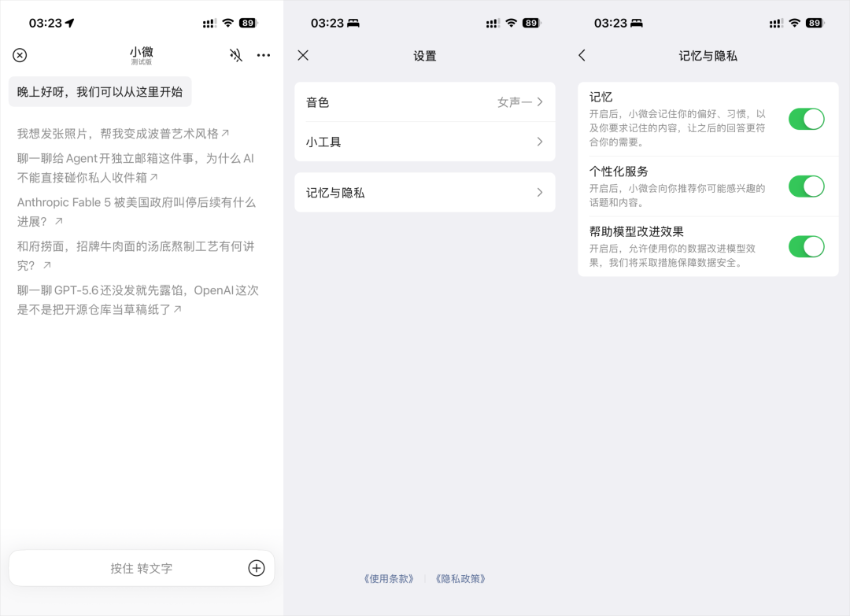
Task: Tap bed icon in 记忆与隐私 status bar
Action: tap(637, 23)
